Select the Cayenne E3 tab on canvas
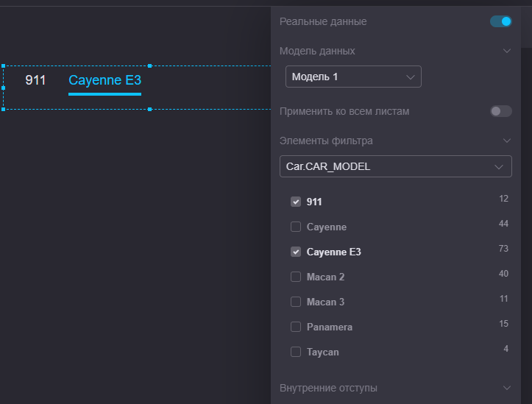The width and height of the screenshot is (532, 404). pyautogui.click(x=104, y=80)
